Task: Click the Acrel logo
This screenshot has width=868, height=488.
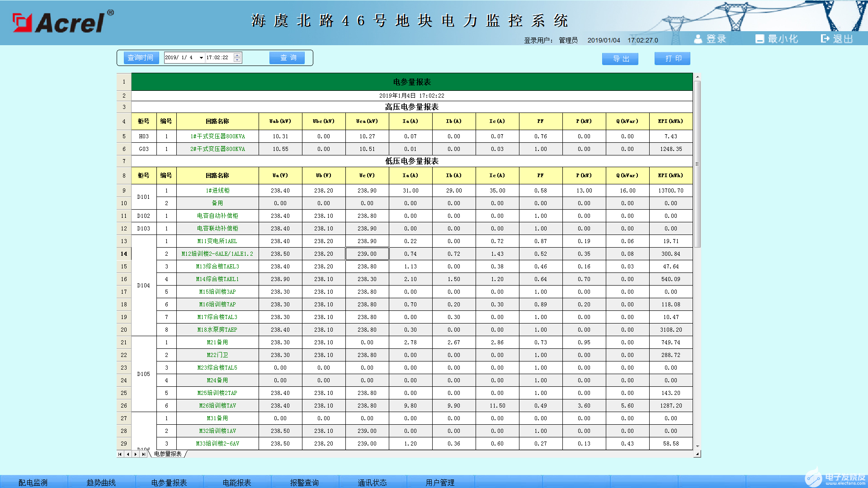Action: 63,22
